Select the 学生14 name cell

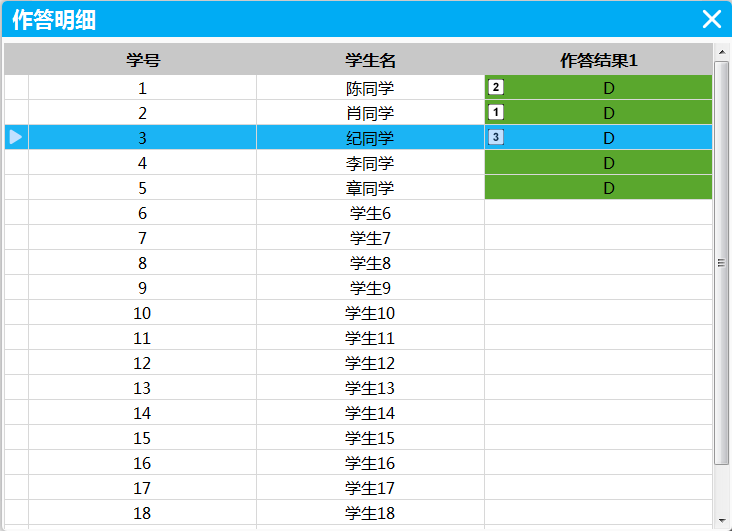370,413
